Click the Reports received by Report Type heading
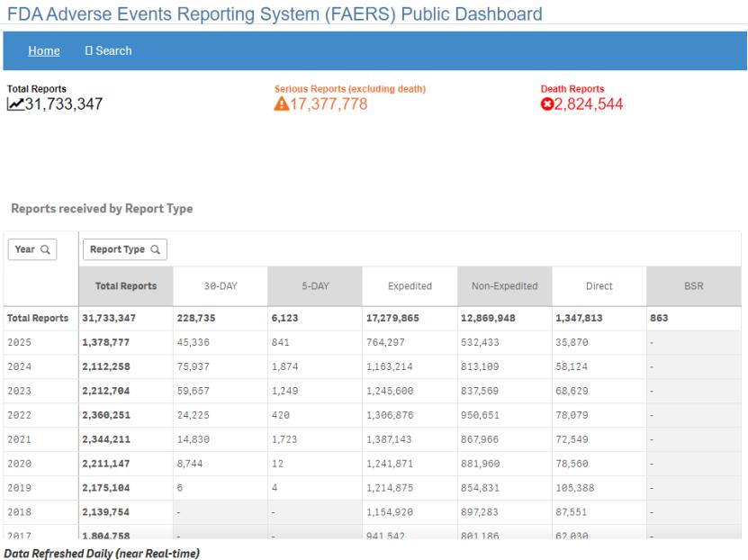 [102, 209]
